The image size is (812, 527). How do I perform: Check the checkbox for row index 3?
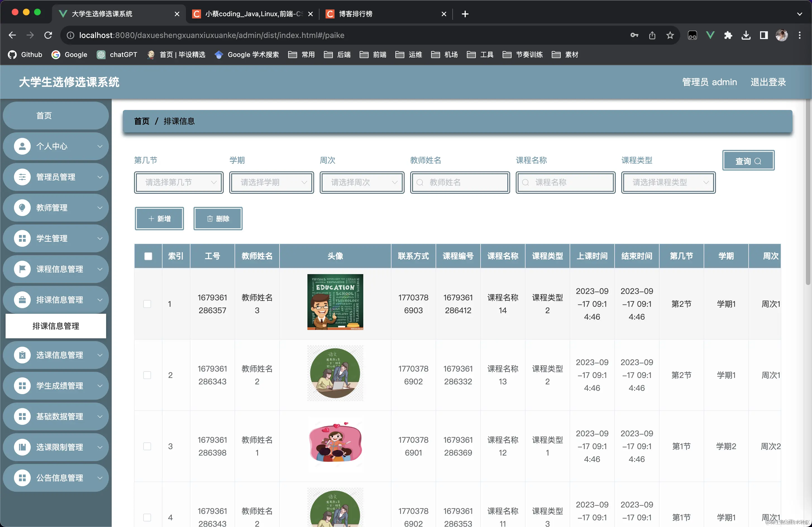pos(147,446)
